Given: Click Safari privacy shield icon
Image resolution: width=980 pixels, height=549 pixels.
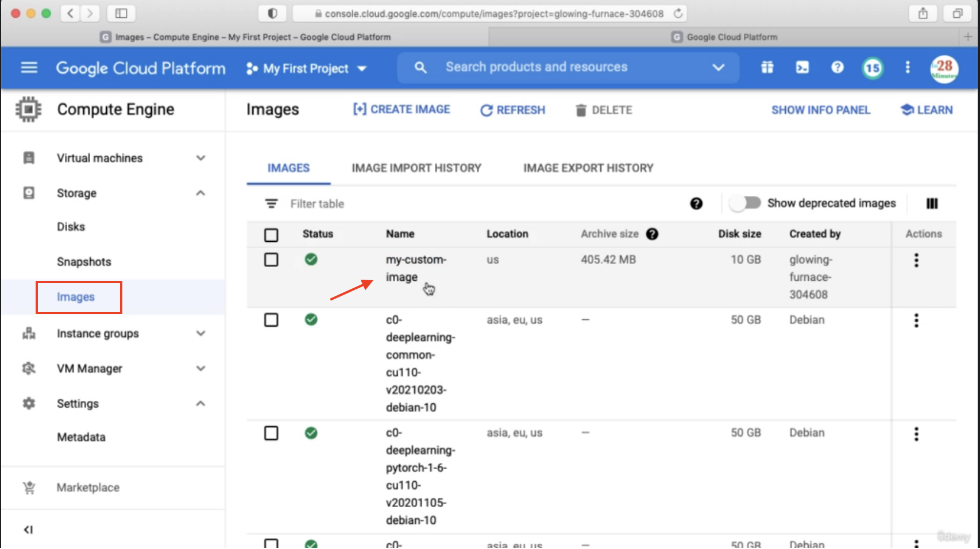Looking at the screenshot, I should tap(272, 13).
